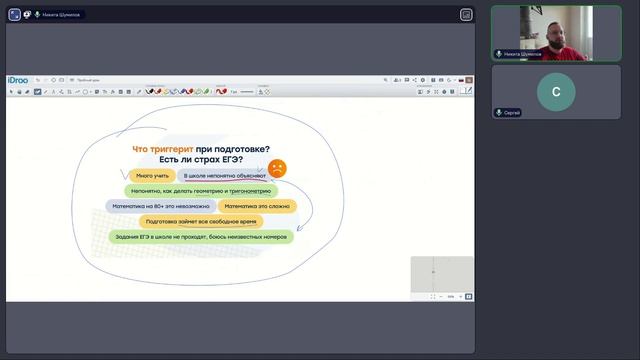
Task: Expand the shape tool options arrow
Action: coord(90,92)
